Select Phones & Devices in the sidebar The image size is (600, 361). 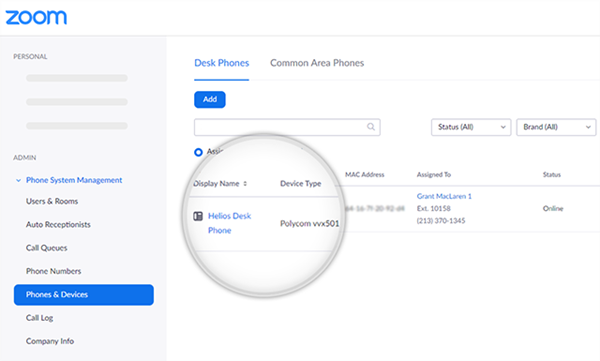[x=84, y=295]
